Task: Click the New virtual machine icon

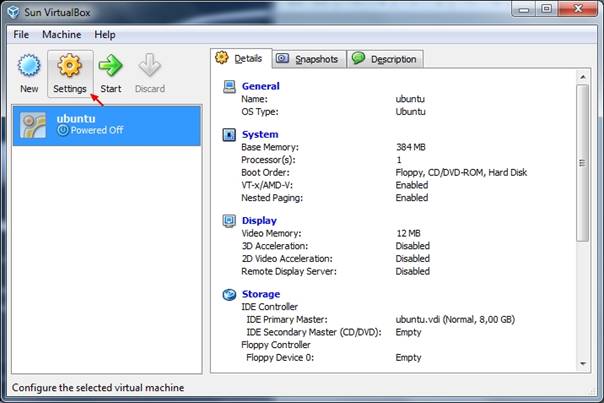Action: point(29,65)
